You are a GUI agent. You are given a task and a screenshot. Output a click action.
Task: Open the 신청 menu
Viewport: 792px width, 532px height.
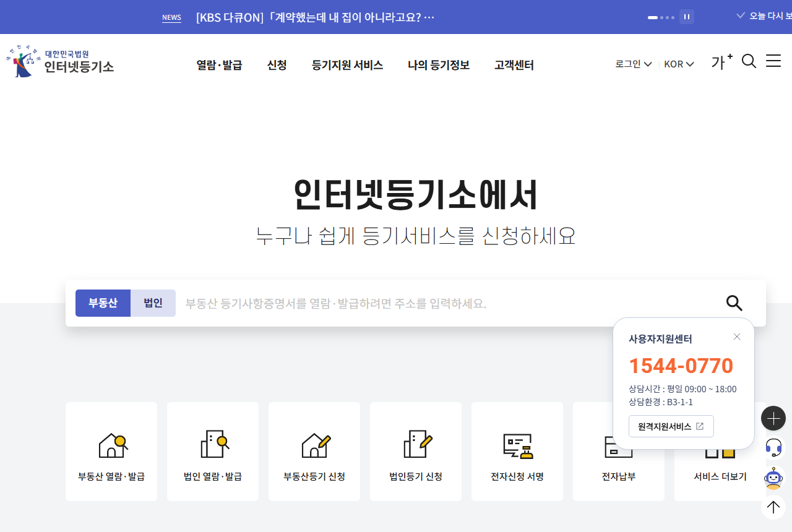(x=277, y=65)
